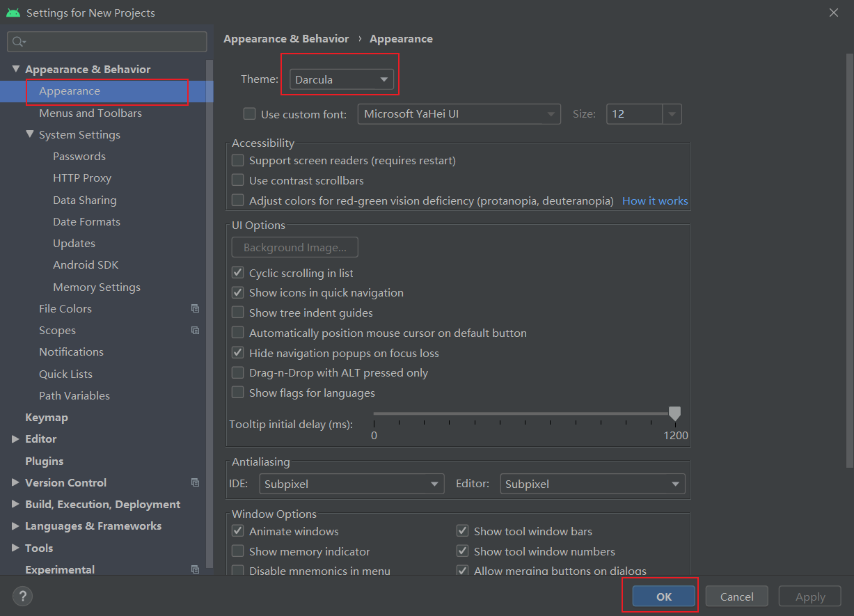
Task: Open the How it works link
Action: pyautogui.click(x=655, y=200)
